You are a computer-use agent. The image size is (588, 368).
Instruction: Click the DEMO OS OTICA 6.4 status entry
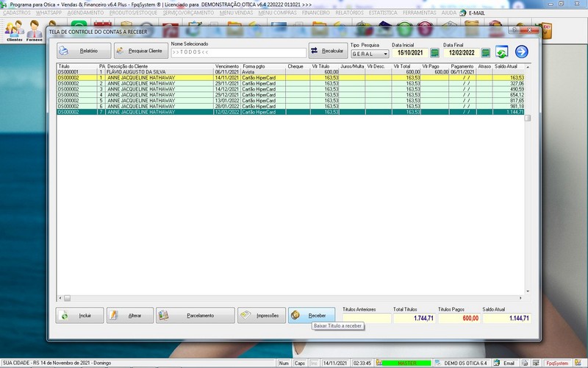tap(462, 363)
